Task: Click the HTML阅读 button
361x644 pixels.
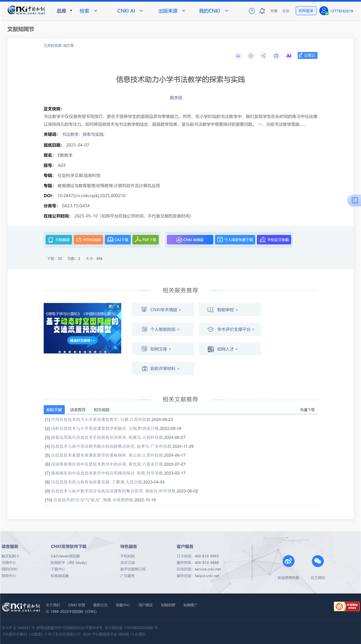Action: click(x=88, y=240)
